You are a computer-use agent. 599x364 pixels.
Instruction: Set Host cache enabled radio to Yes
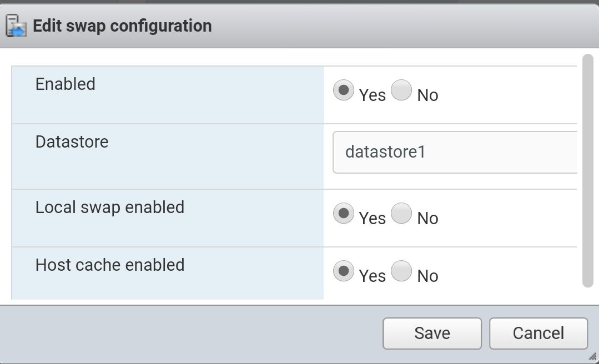[x=344, y=271]
